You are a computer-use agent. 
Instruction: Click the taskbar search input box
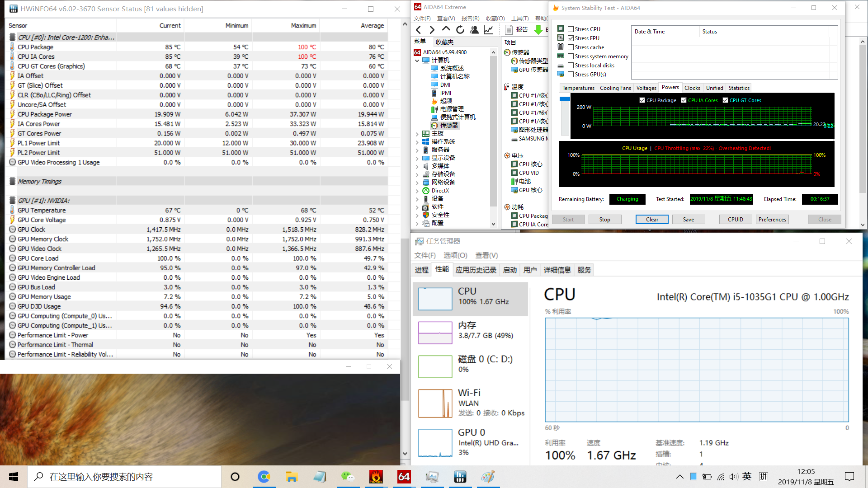[x=124, y=477]
